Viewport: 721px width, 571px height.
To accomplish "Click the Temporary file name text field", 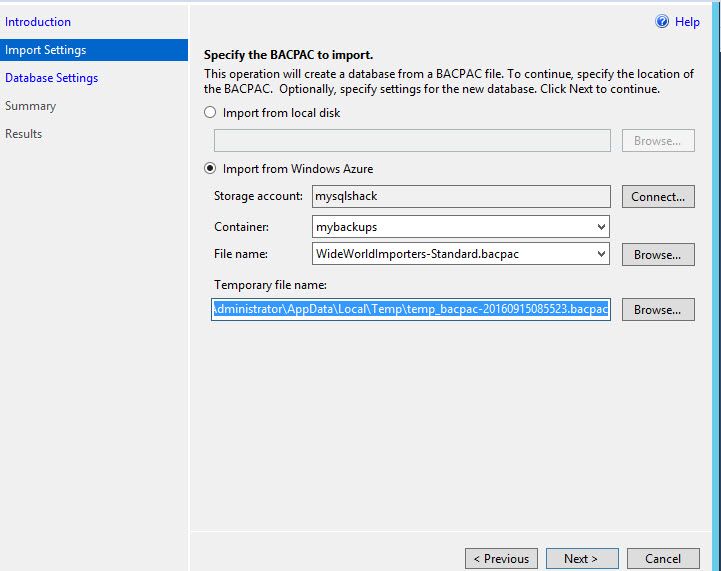I will 411,310.
